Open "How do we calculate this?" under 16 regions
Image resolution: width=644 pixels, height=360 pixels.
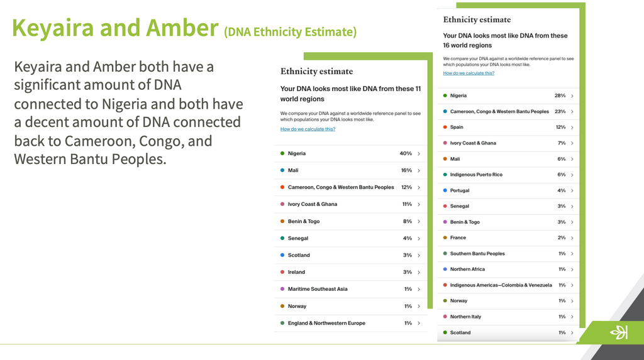tap(469, 73)
